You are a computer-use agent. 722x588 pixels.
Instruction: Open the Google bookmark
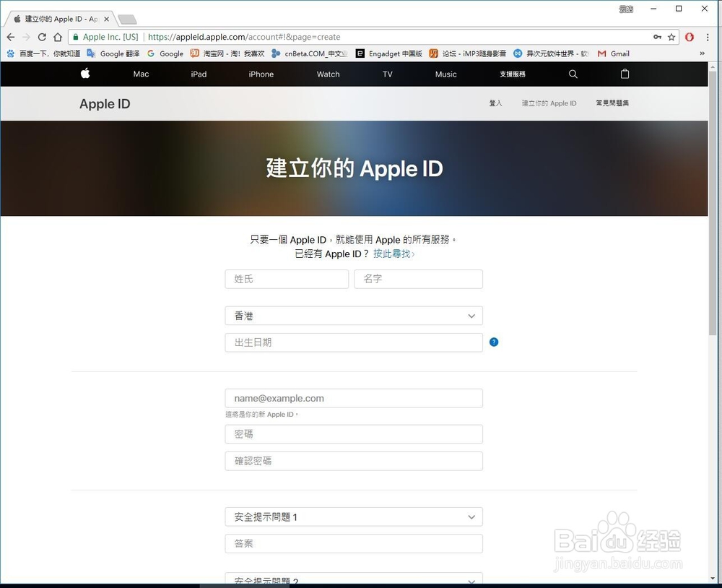(165, 53)
